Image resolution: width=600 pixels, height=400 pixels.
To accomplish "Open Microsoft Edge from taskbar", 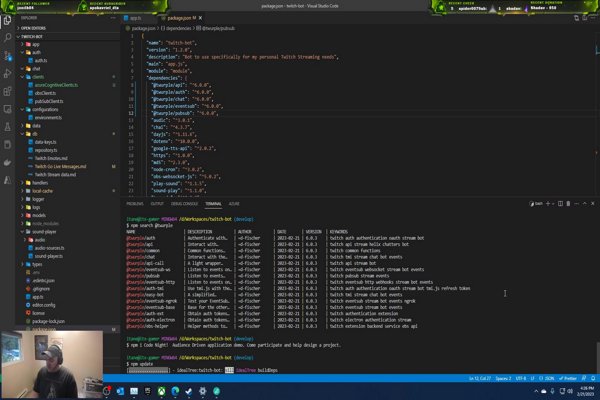I will point(175,391).
